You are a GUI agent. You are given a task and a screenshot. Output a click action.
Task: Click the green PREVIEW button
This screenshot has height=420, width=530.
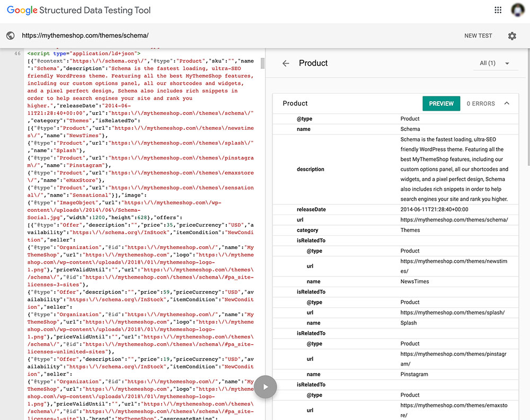coord(441,103)
